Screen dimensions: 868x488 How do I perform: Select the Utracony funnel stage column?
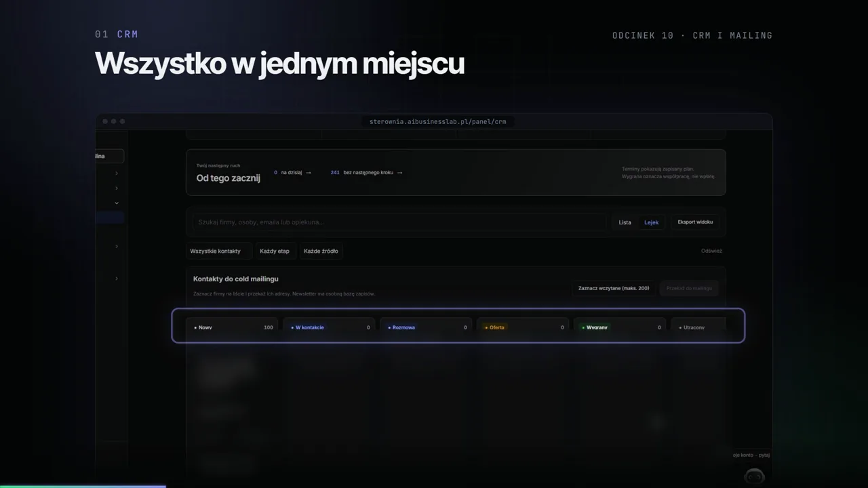[698, 326]
